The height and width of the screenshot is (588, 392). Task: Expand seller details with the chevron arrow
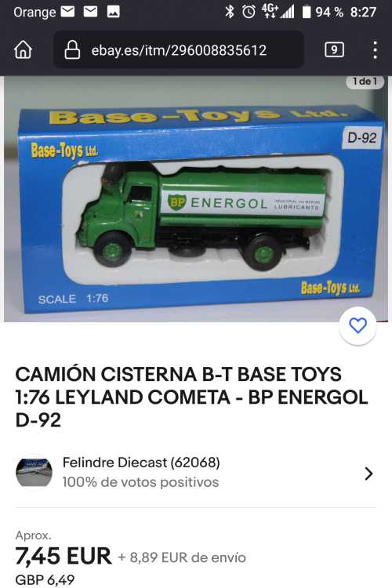pyautogui.click(x=368, y=474)
